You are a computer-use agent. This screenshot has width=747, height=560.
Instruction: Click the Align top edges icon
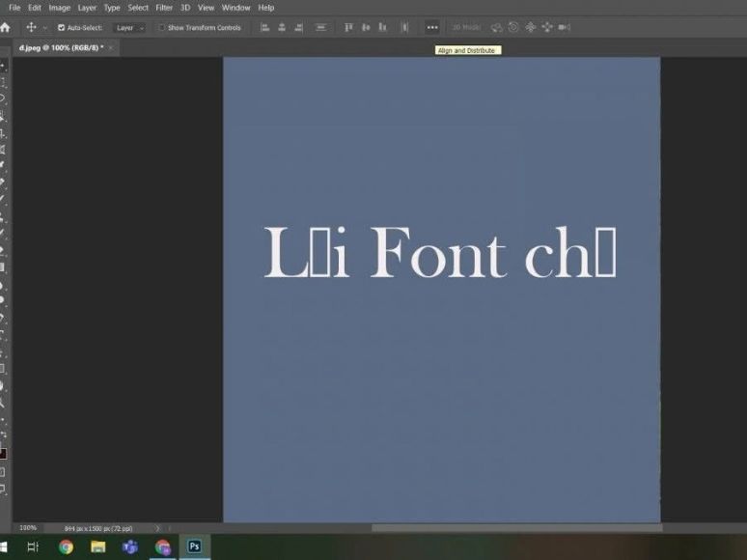[x=348, y=27]
